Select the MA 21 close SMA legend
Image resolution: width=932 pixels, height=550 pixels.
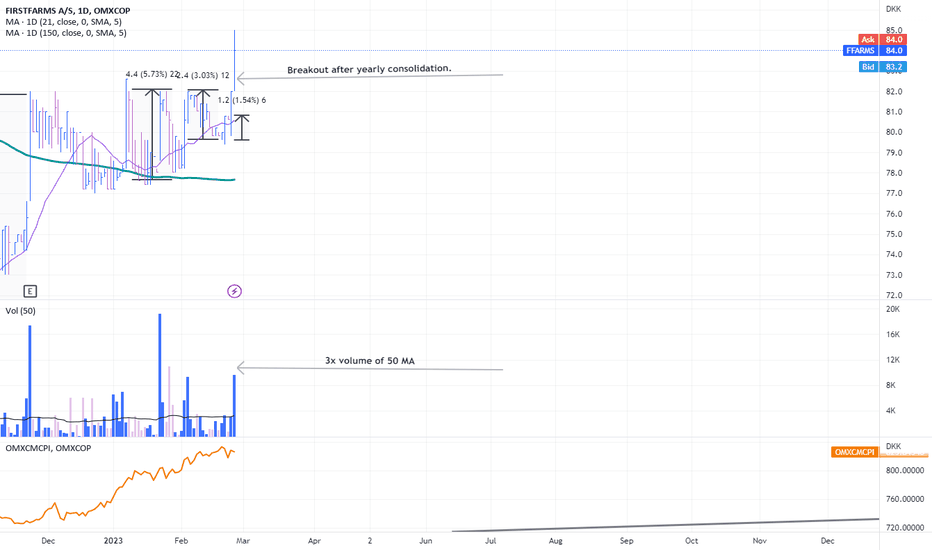click(x=64, y=22)
